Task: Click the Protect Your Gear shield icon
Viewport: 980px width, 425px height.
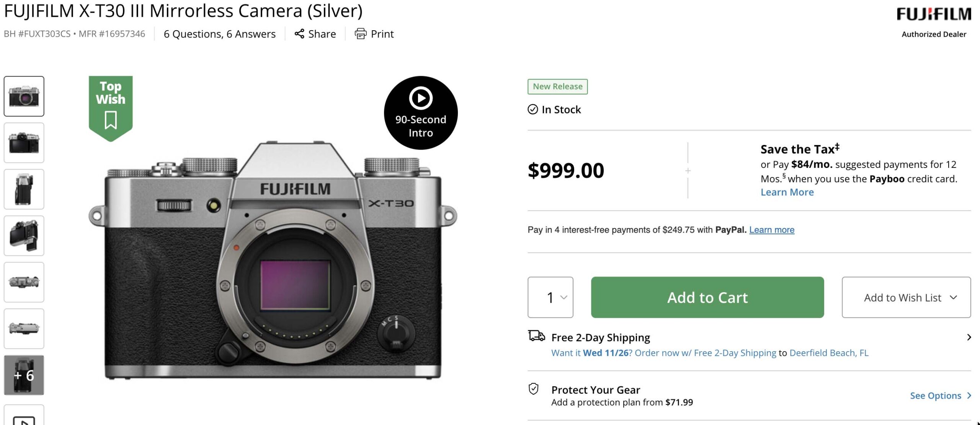Action: (533, 389)
